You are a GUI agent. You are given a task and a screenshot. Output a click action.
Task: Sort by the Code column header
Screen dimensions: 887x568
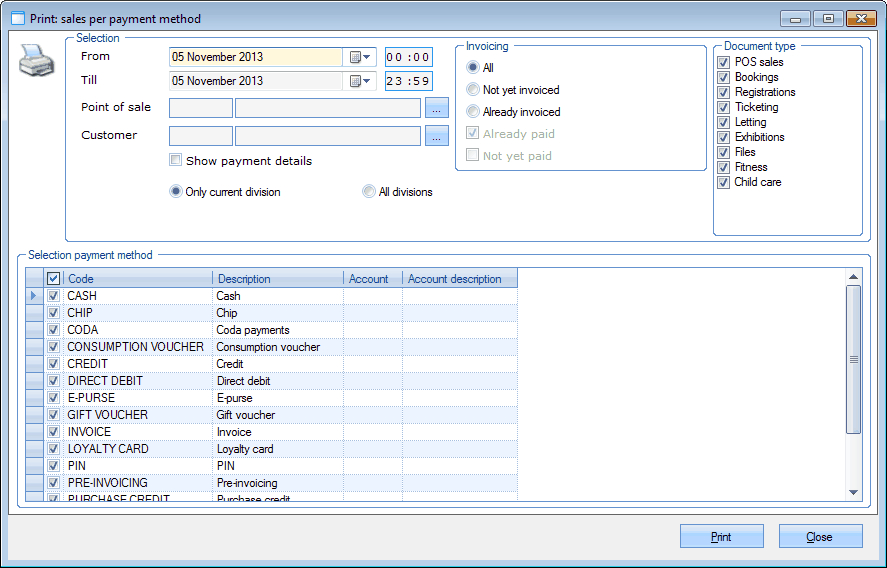coord(138,279)
